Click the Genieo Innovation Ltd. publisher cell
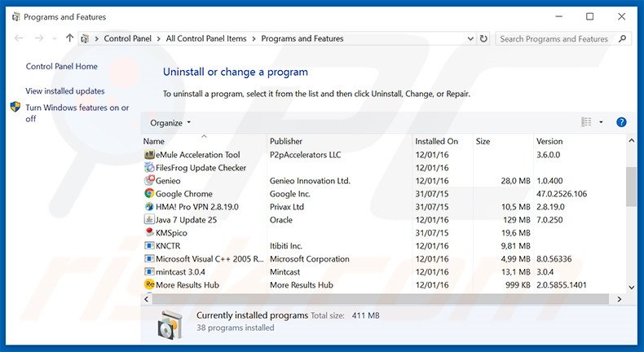The height and width of the screenshot is (352, 644). 310,181
